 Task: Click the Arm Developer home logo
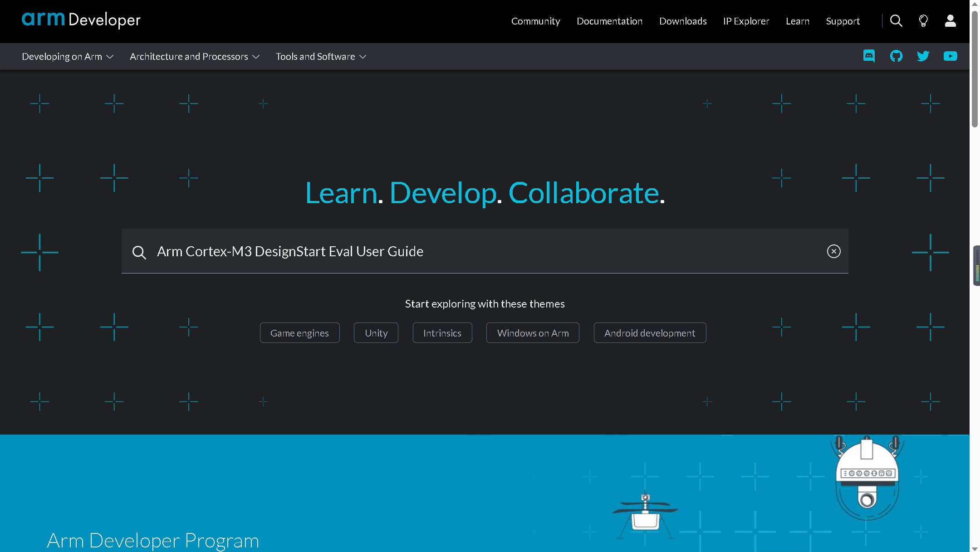pyautogui.click(x=81, y=20)
